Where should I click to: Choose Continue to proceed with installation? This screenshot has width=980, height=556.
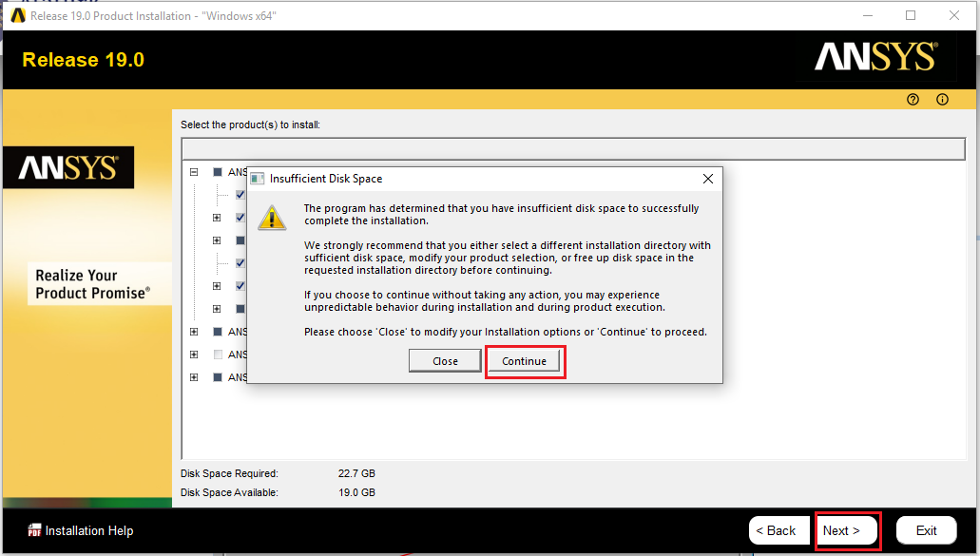(524, 361)
